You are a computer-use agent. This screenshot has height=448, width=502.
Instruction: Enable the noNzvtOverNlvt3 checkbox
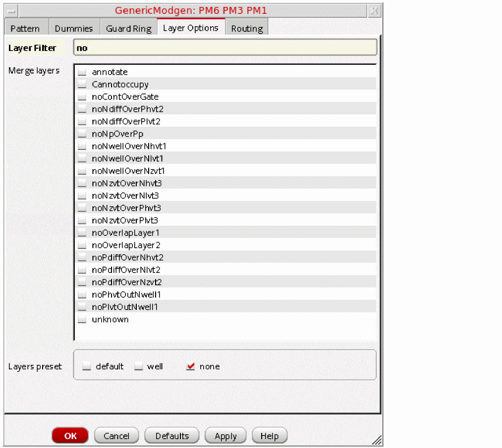click(82, 196)
